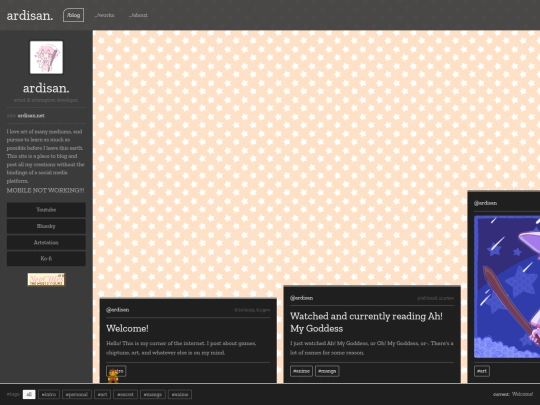Open the Welcome! post title
This screenshot has height=405, width=540.
tap(127, 329)
